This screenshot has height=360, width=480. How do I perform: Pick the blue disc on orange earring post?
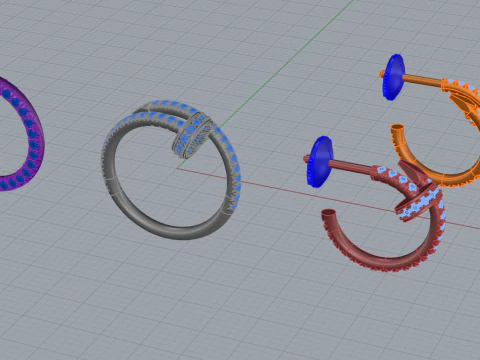click(x=394, y=77)
